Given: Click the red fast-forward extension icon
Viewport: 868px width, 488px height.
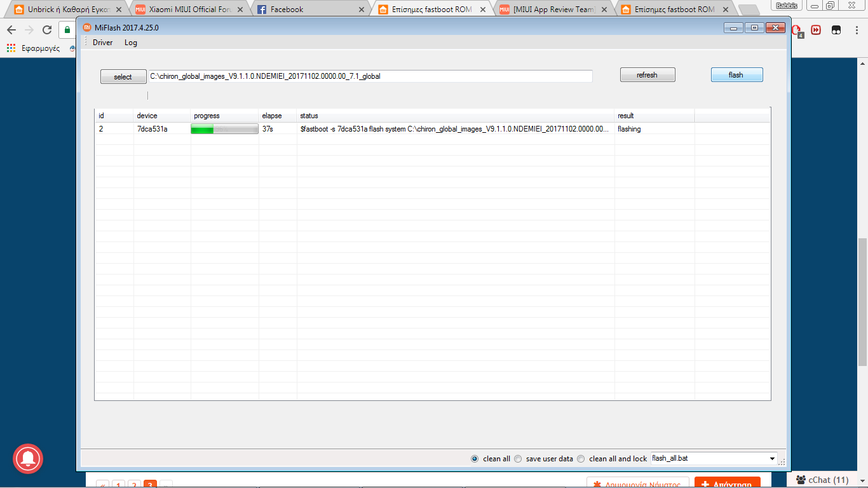Looking at the screenshot, I should [816, 30].
